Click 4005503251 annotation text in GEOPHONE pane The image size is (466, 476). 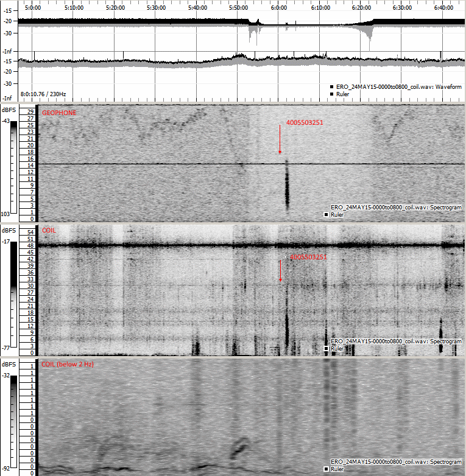[x=305, y=122]
